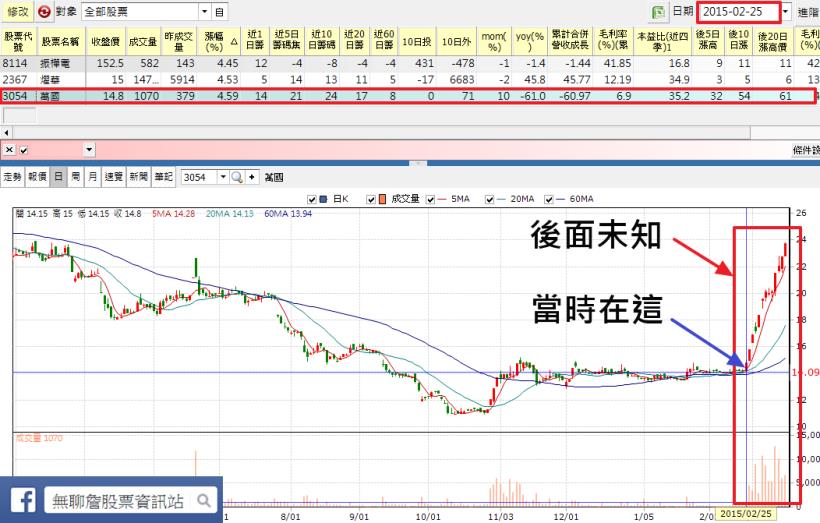Screen dimensions: 820x523
Task: Click the Facebook logo icon
Action: click(x=23, y=501)
